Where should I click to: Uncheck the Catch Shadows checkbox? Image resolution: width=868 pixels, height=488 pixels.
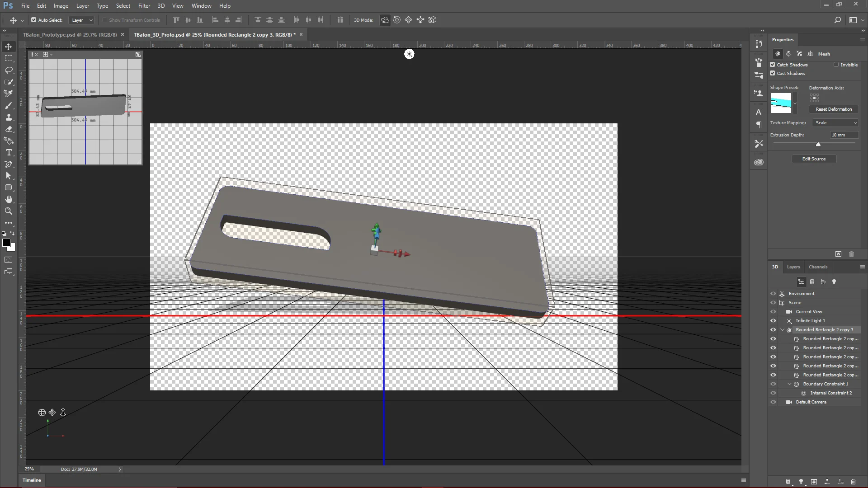(x=773, y=65)
